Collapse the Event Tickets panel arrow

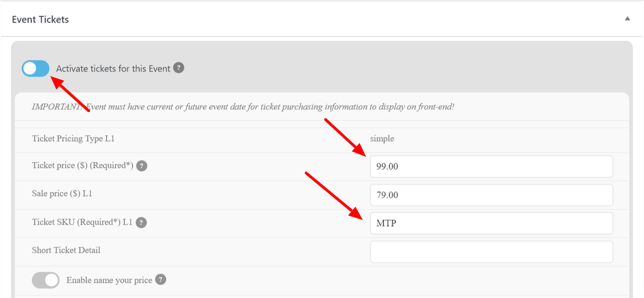[627, 19]
